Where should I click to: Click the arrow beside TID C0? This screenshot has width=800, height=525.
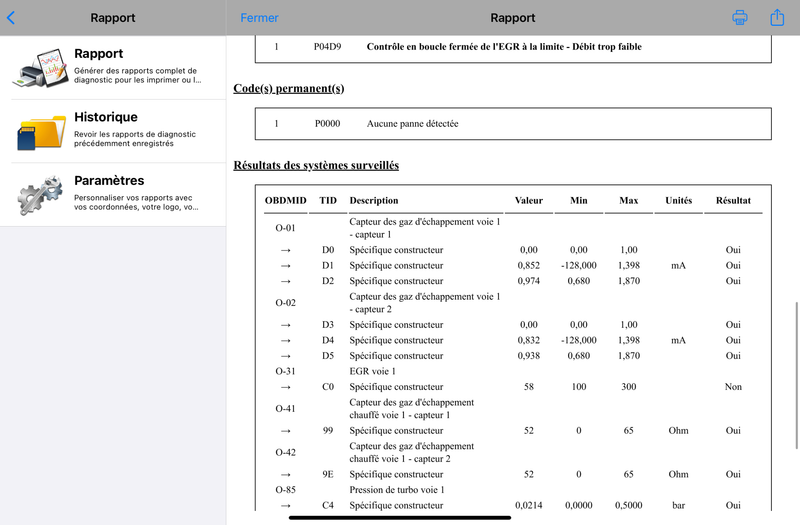[x=286, y=387]
